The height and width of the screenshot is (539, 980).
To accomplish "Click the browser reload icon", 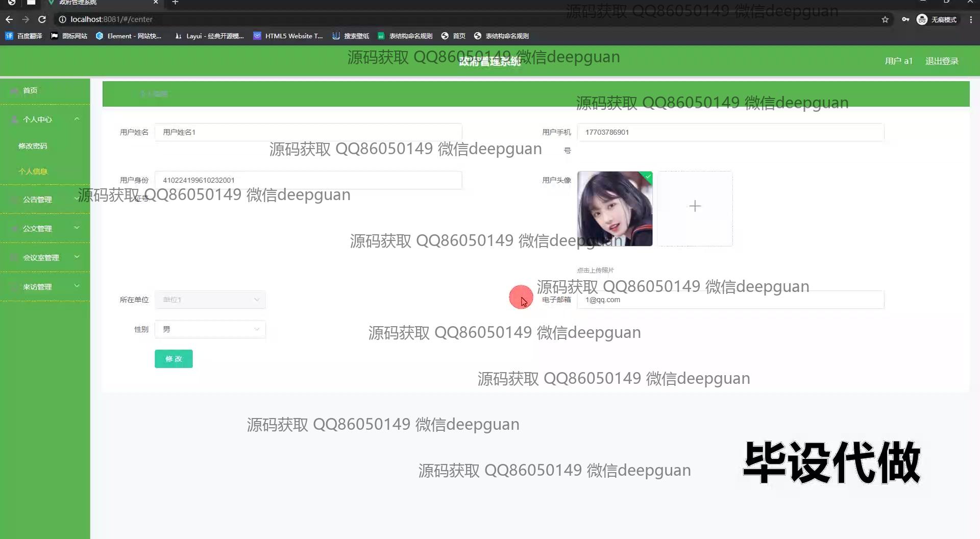I will click(x=42, y=19).
